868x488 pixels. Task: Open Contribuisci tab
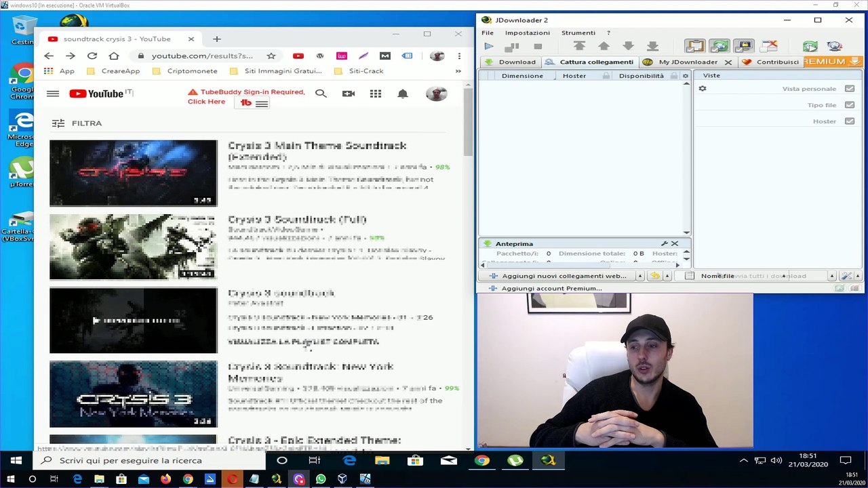click(771, 62)
